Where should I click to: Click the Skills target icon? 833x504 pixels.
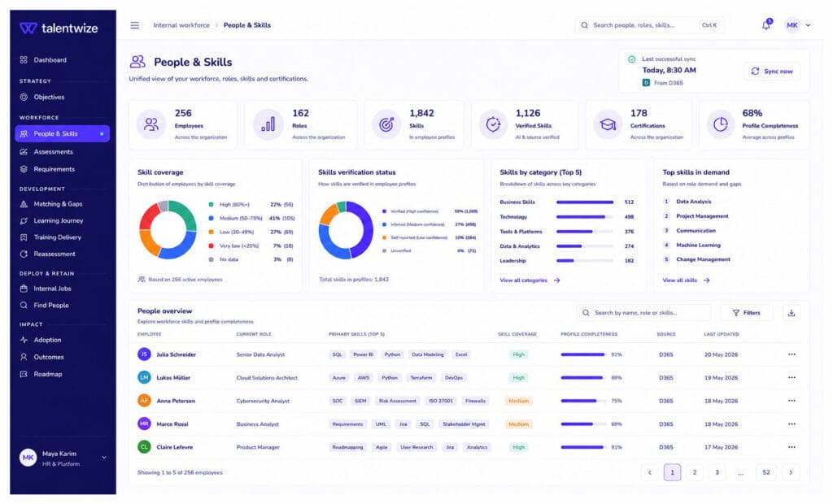pos(386,125)
